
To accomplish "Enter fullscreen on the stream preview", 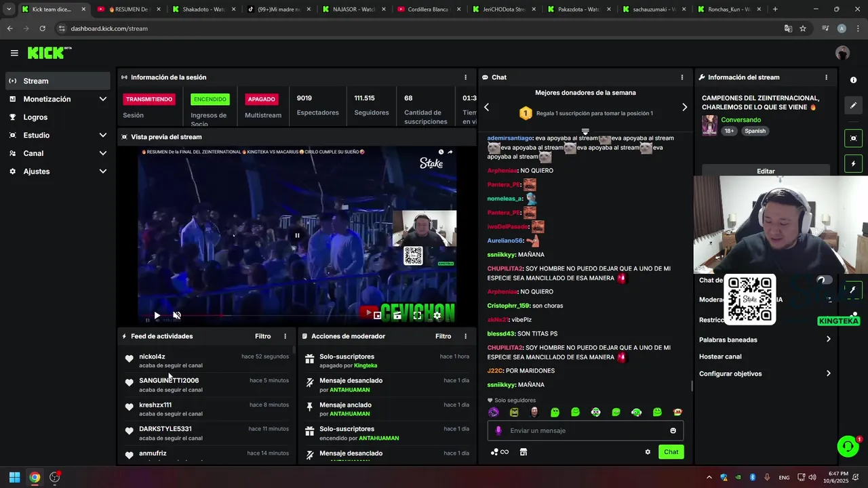I will (417, 315).
